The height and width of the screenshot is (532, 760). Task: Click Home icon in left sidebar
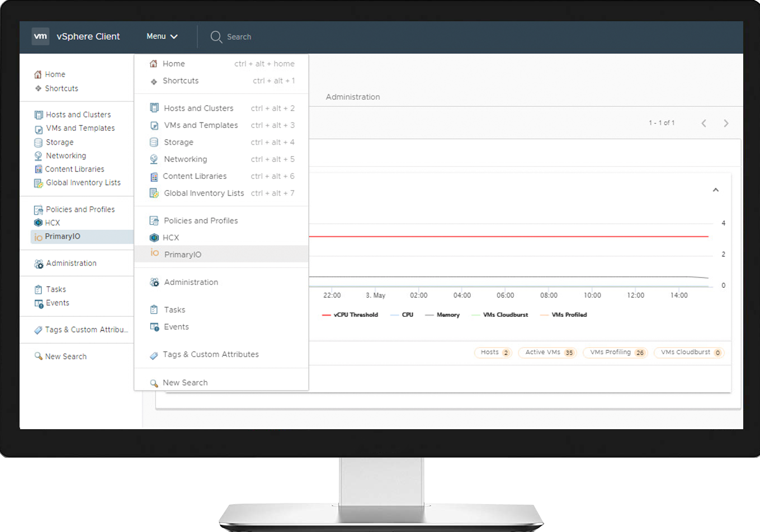pos(38,74)
